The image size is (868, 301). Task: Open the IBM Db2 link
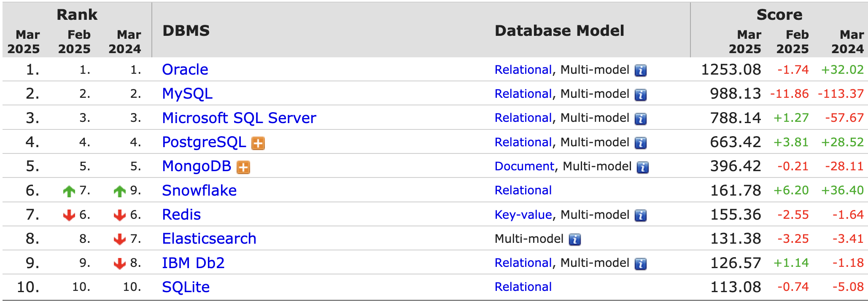coord(193,263)
